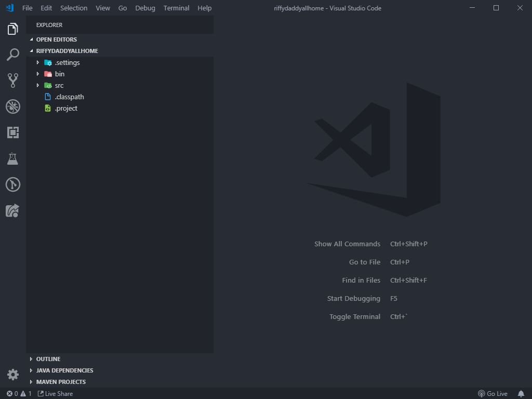
Task: Open the Explorer view in activity bar
Action: (x=12, y=29)
